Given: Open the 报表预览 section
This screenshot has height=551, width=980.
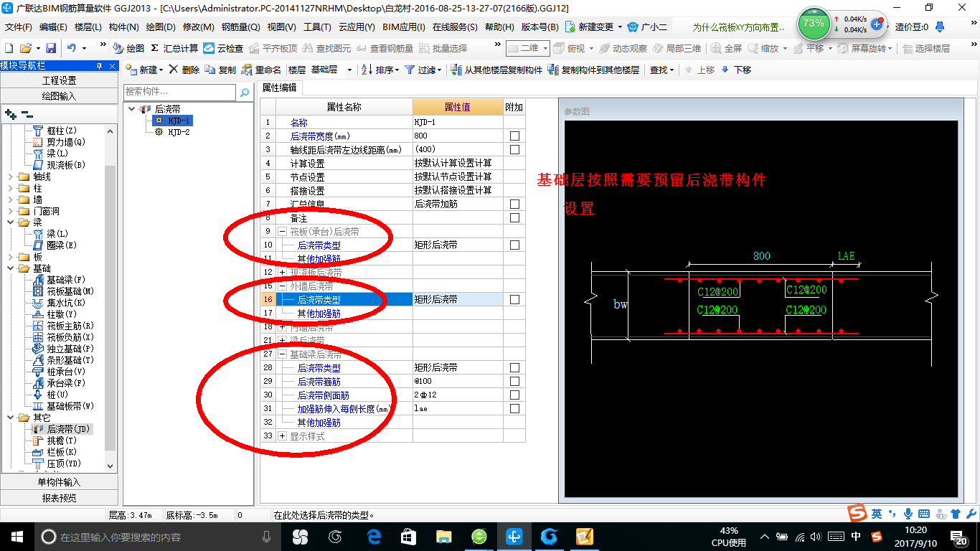Looking at the screenshot, I should coord(59,498).
